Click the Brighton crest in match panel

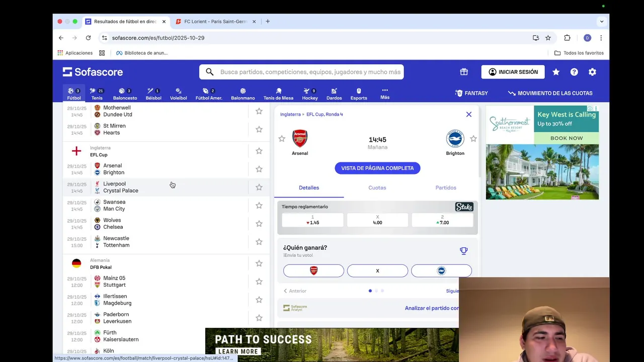455,138
